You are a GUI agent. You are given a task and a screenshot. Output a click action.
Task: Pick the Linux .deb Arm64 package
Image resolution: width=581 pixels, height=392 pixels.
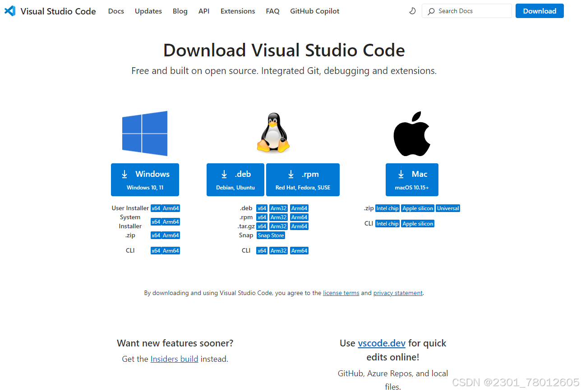(x=299, y=208)
